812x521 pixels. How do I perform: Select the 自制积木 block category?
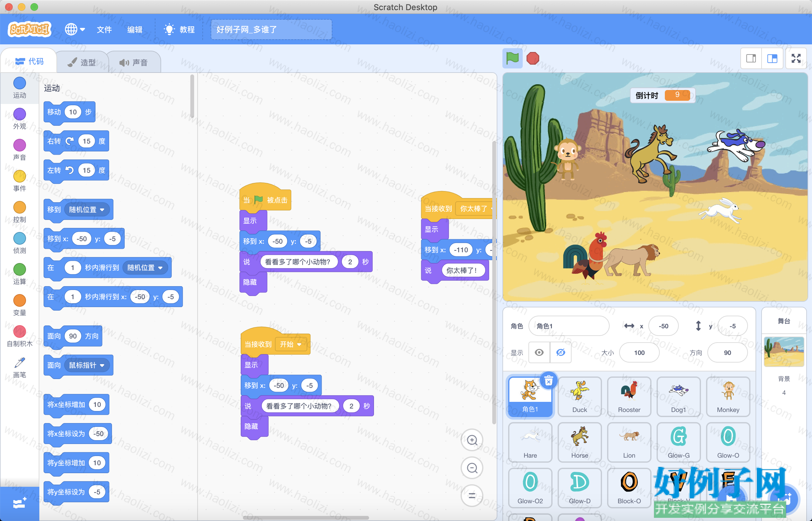point(20,337)
